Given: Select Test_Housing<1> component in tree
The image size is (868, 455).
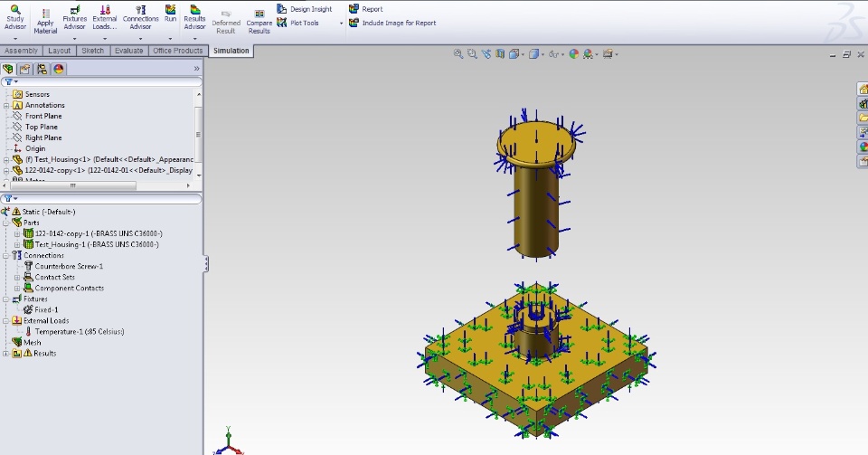Looking at the screenshot, I should [x=108, y=159].
